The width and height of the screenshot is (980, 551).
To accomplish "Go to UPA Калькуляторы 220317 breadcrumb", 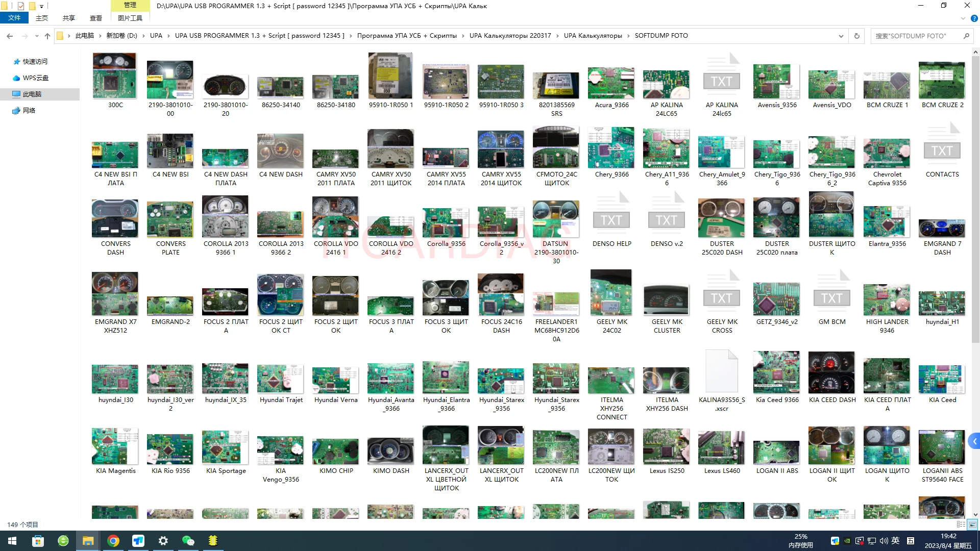I will coord(510,36).
